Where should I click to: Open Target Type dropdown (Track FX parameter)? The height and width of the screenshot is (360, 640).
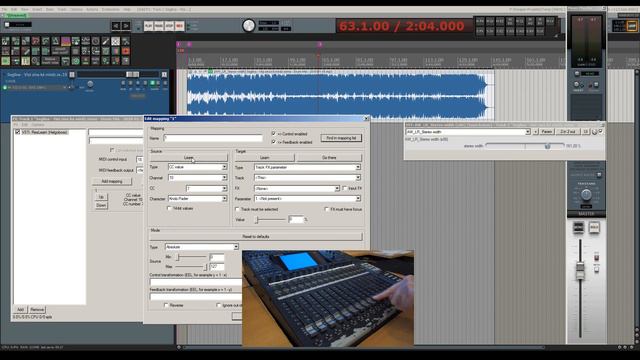[307, 167]
